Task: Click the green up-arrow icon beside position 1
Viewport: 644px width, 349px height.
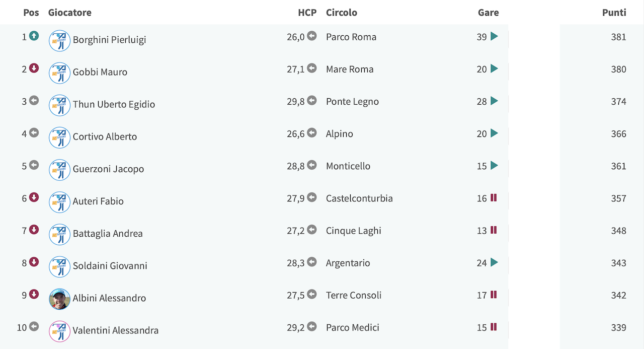Action: tap(34, 36)
